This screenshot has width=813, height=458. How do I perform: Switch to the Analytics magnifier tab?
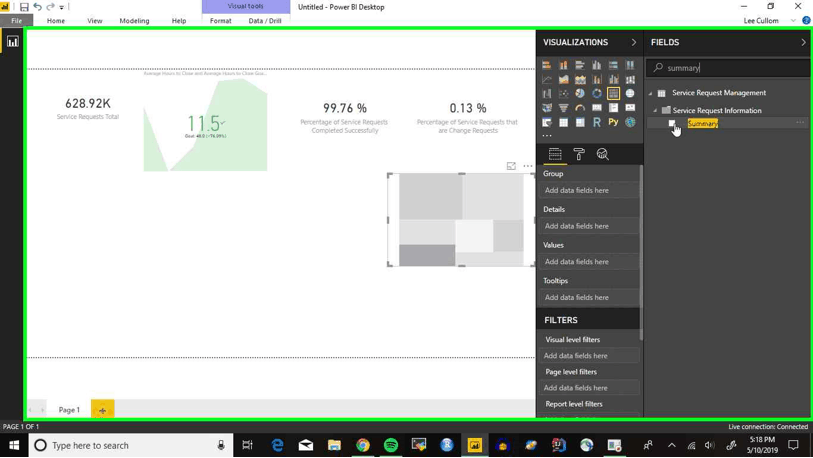click(x=602, y=154)
